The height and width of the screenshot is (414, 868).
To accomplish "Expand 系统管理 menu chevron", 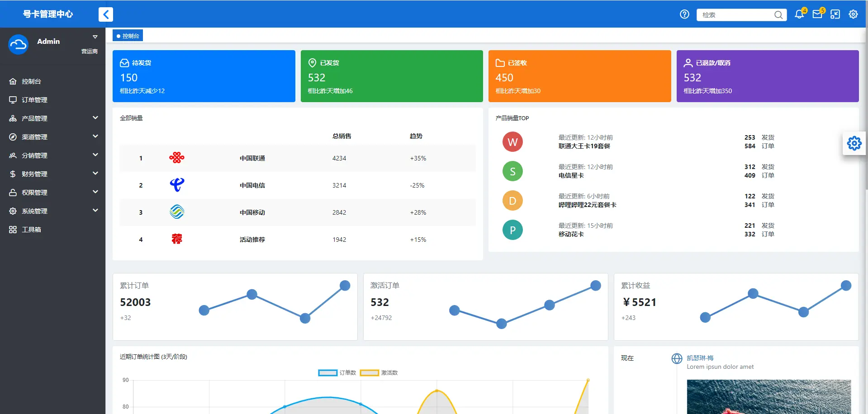I will [95, 211].
